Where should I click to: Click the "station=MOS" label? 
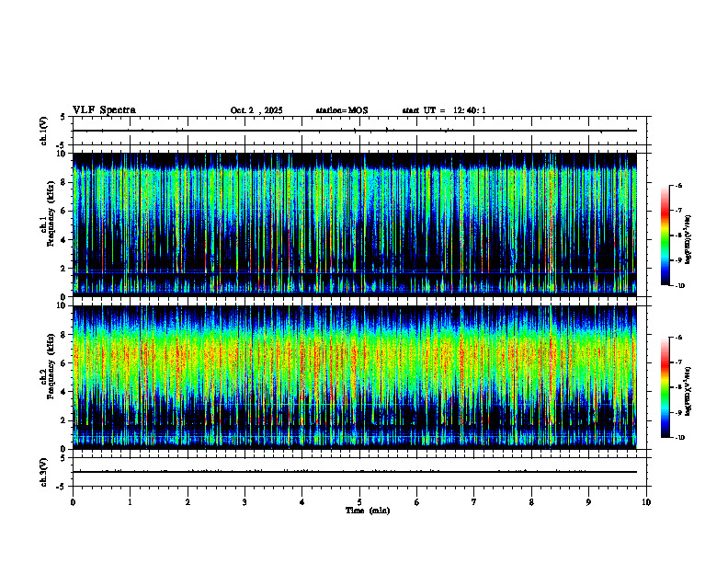[342, 110]
